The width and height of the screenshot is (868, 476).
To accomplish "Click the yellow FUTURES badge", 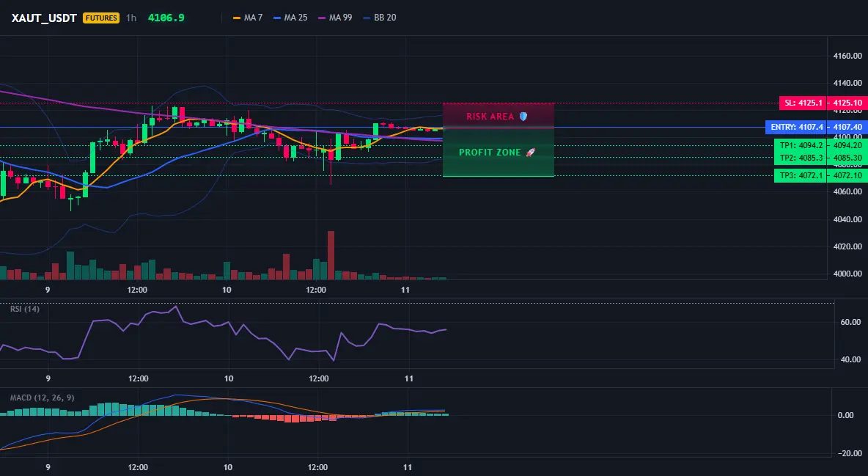I will click(x=100, y=18).
